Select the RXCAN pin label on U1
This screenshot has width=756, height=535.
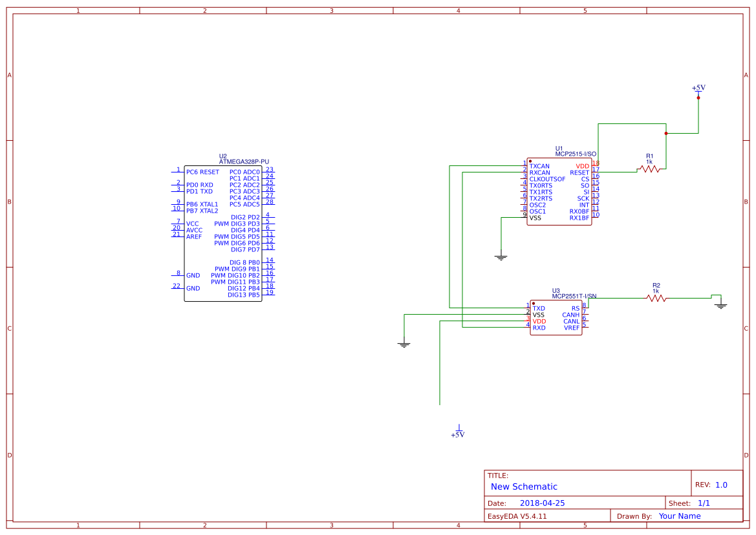coord(539,173)
